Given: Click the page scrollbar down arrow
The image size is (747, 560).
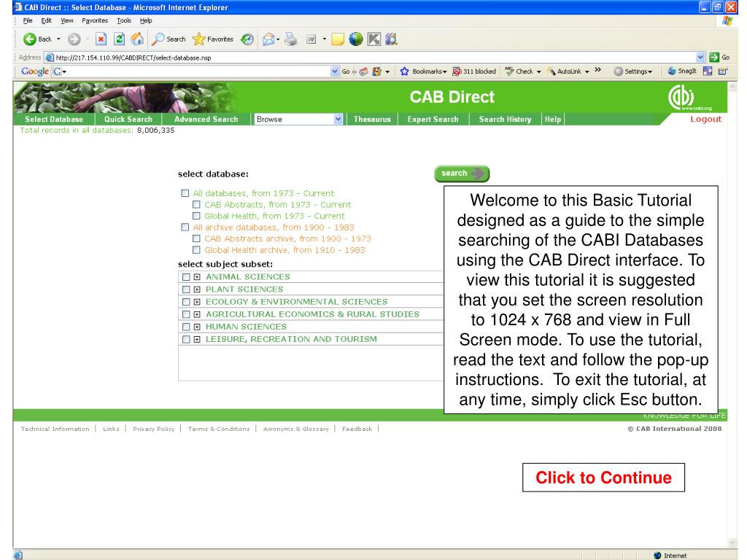Looking at the screenshot, I should pyautogui.click(x=732, y=542).
